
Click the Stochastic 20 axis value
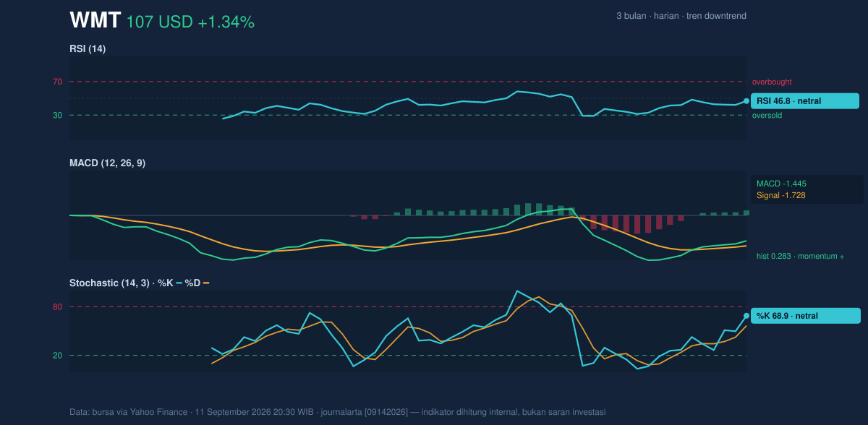57,356
